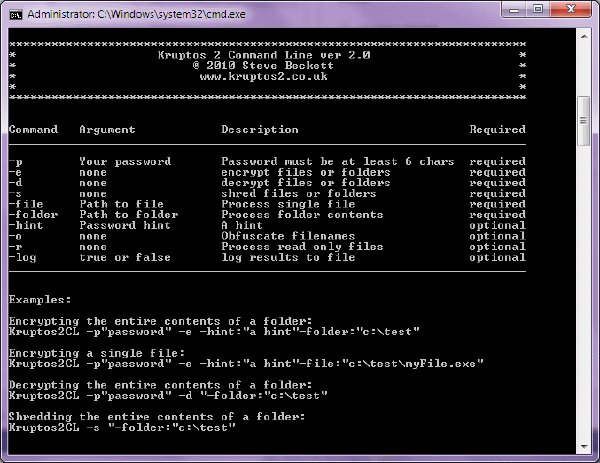
Task: Click the 'Command' column header
Action: coord(34,129)
